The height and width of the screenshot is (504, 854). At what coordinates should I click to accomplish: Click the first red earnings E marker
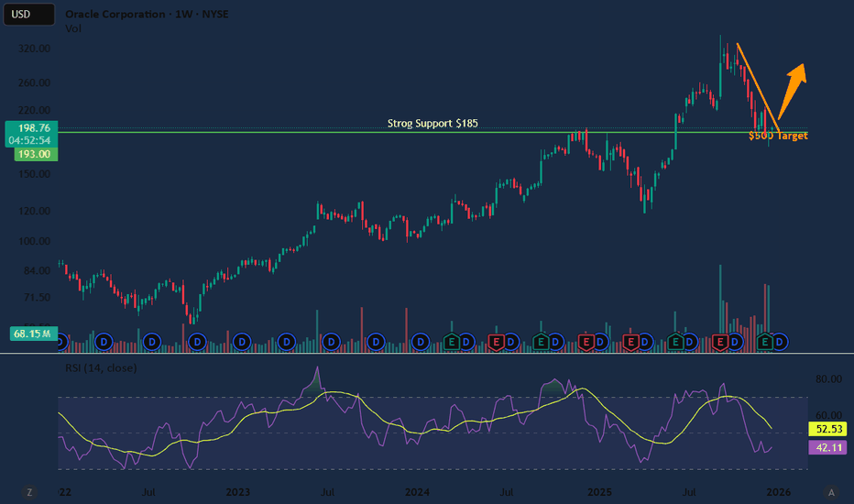[x=496, y=342]
